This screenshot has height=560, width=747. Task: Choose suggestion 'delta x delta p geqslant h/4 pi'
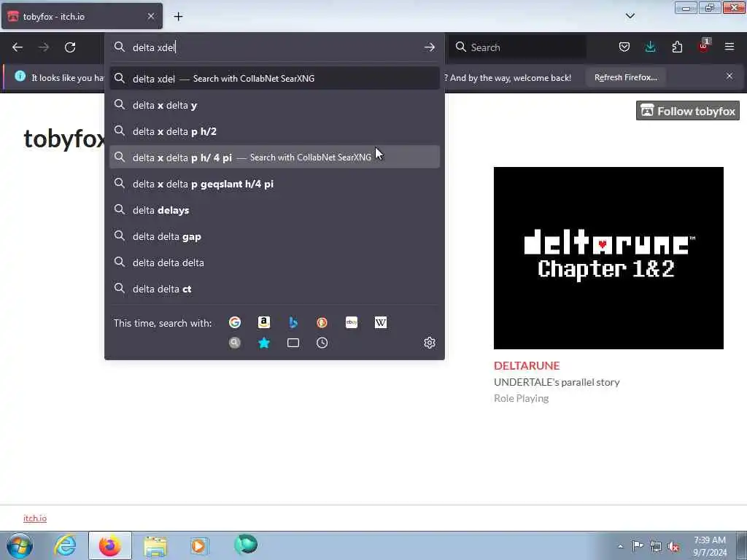click(x=274, y=184)
